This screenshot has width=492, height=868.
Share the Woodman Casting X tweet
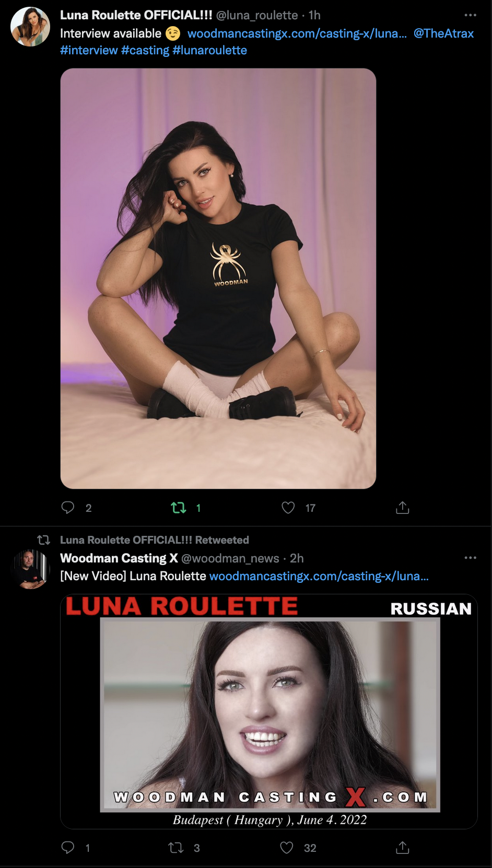pos(402,848)
